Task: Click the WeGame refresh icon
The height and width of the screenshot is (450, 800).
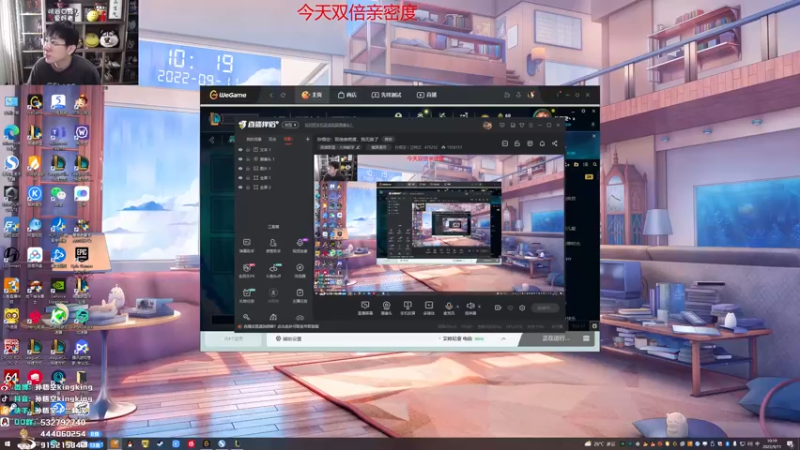Action: click(283, 95)
